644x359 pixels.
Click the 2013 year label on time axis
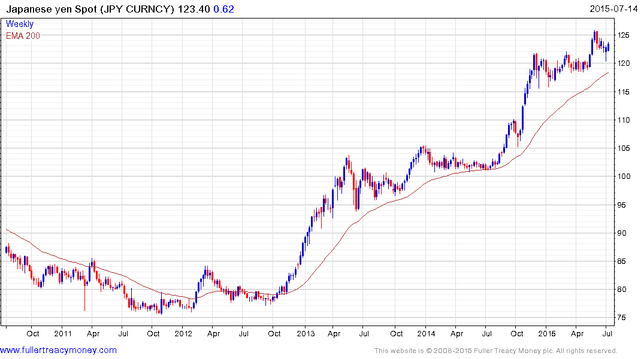coord(306,333)
